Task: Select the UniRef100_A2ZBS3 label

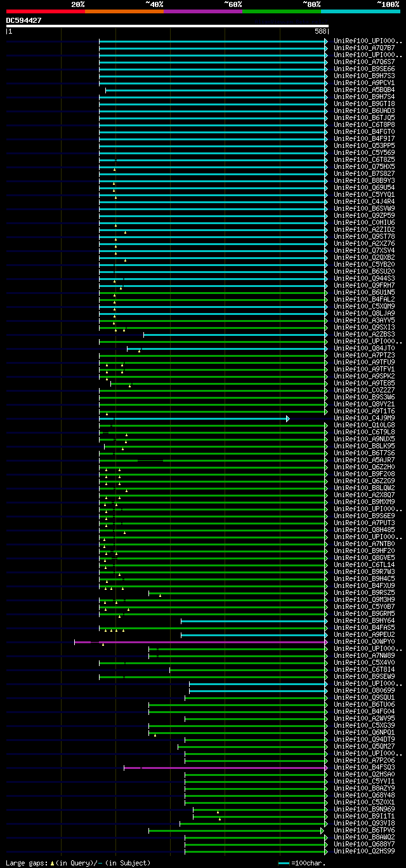Action: (364, 334)
